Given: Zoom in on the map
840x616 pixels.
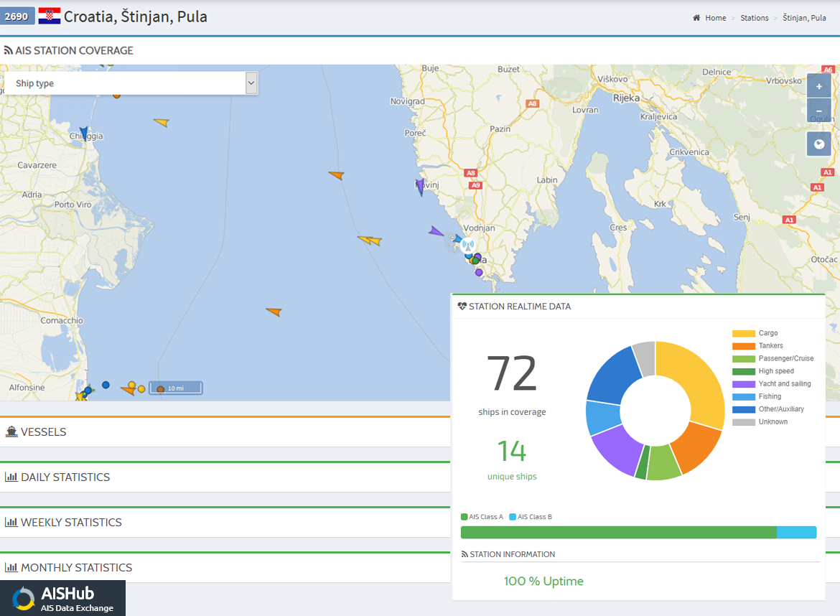Looking at the screenshot, I should [818, 85].
